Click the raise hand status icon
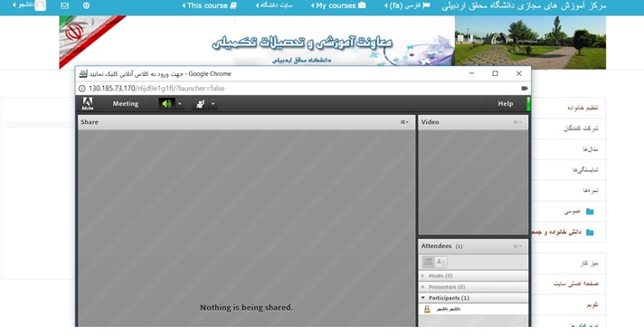 (x=201, y=103)
